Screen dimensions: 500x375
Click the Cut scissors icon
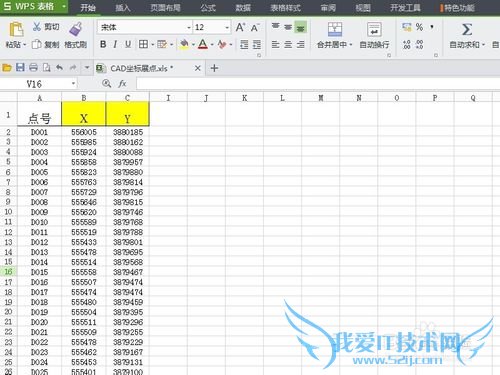[x=37, y=27]
